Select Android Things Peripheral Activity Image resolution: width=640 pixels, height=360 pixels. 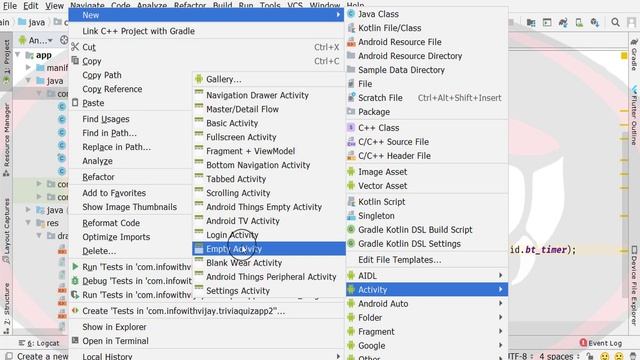click(269, 277)
